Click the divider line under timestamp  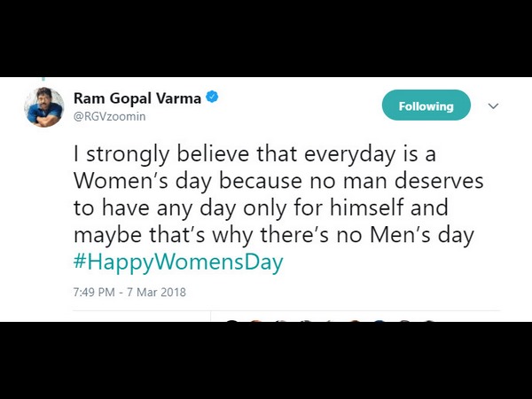click(286, 310)
